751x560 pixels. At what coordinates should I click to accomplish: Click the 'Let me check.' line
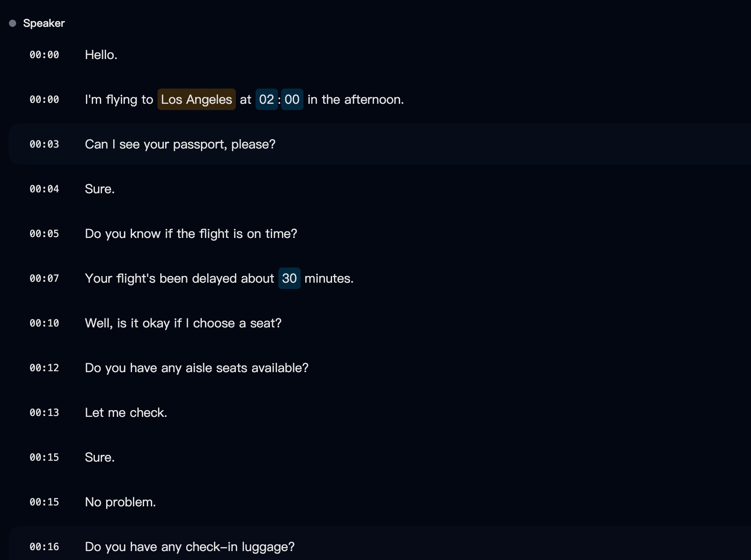126,412
